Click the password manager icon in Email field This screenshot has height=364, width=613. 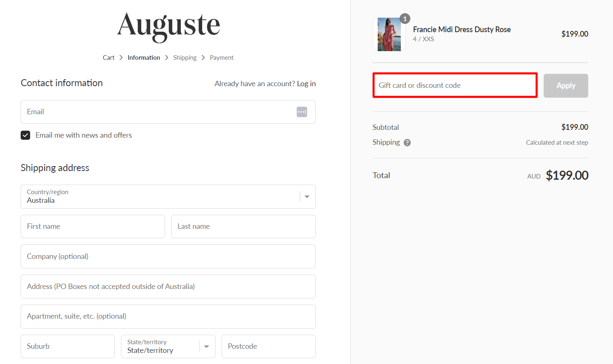coord(302,112)
